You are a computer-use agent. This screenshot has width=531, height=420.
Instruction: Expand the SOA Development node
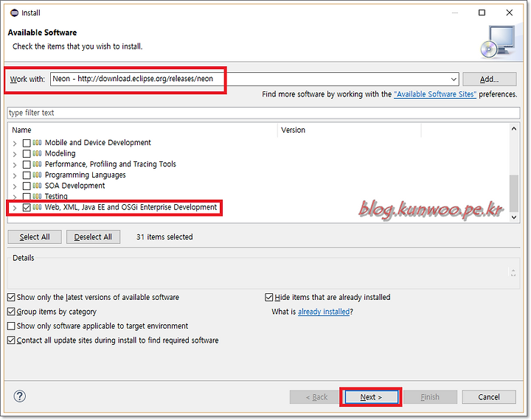[x=15, y=186]
